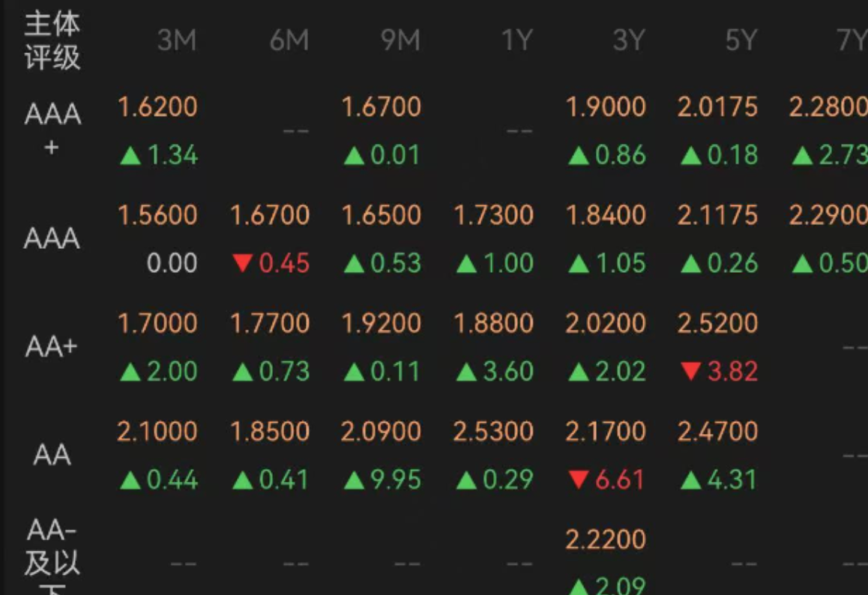Click the AA+ rating row label
The width and height of the screenshot is (868, 595).
click(x=52, y=347)
